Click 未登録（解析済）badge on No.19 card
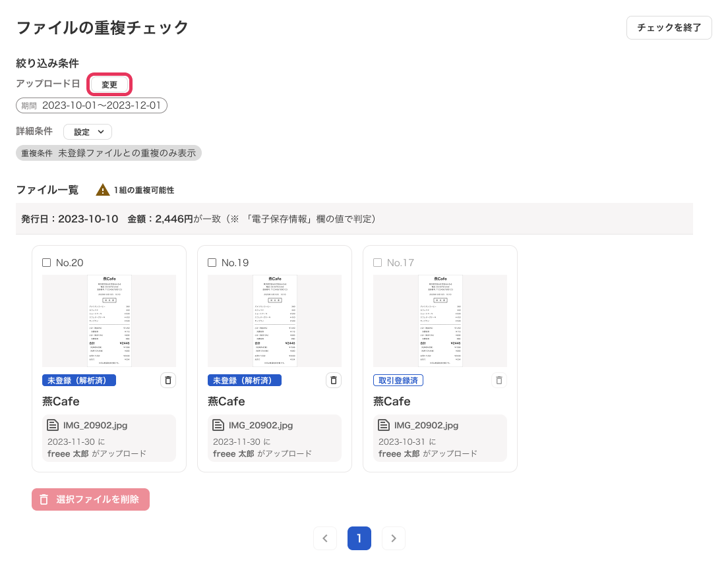This screenshot has width=728, height=566. tap(244, 380)
